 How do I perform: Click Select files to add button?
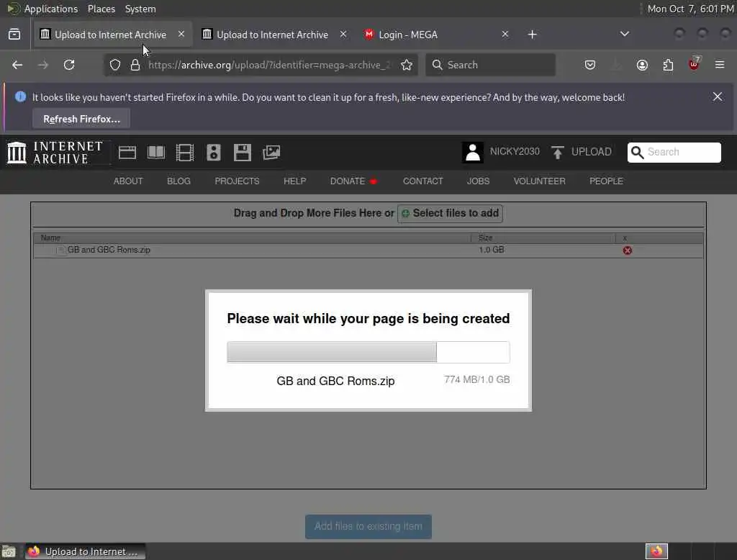[x=451, y=214]
